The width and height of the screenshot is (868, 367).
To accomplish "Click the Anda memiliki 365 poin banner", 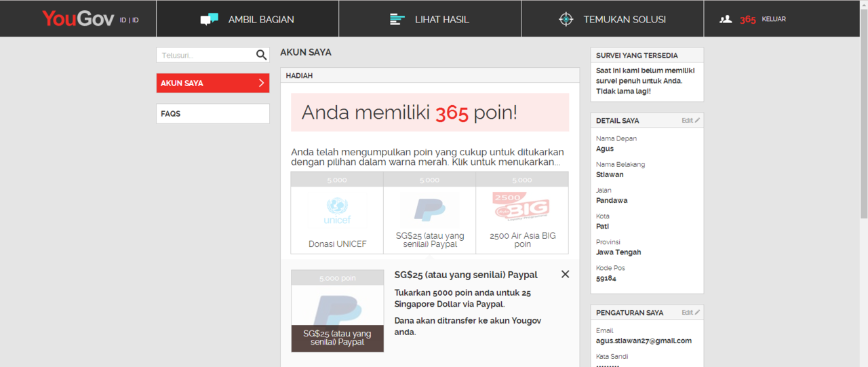I will [430, 113].
